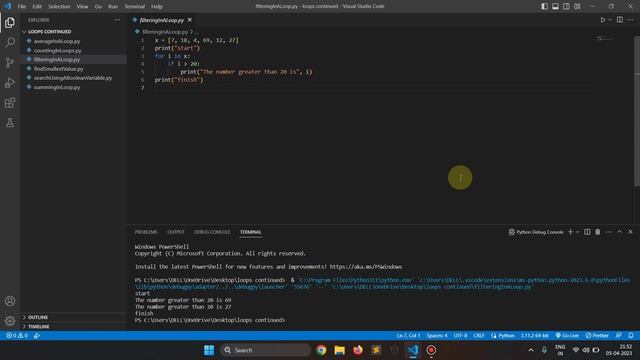640x360 pixels.
Task: Create a new terminal with plus icon
Action: pos(570,232)
